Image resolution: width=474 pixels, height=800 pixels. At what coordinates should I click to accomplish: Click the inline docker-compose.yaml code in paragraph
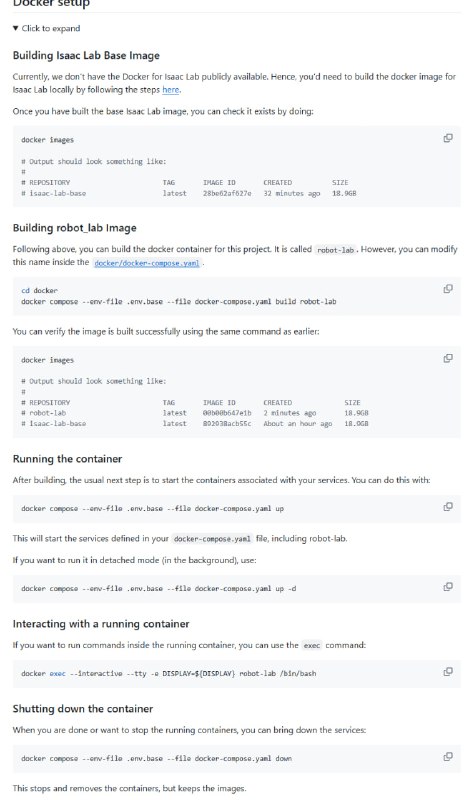coord(212,539)
